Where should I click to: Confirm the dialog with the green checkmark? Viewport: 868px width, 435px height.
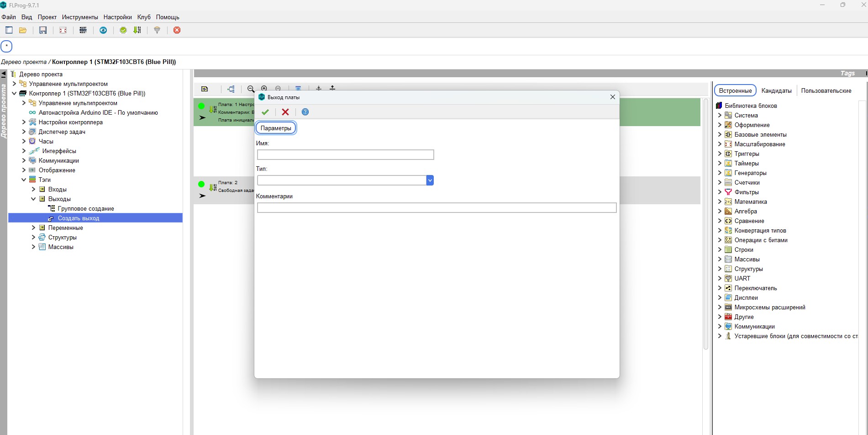click(x=265, y=112)
